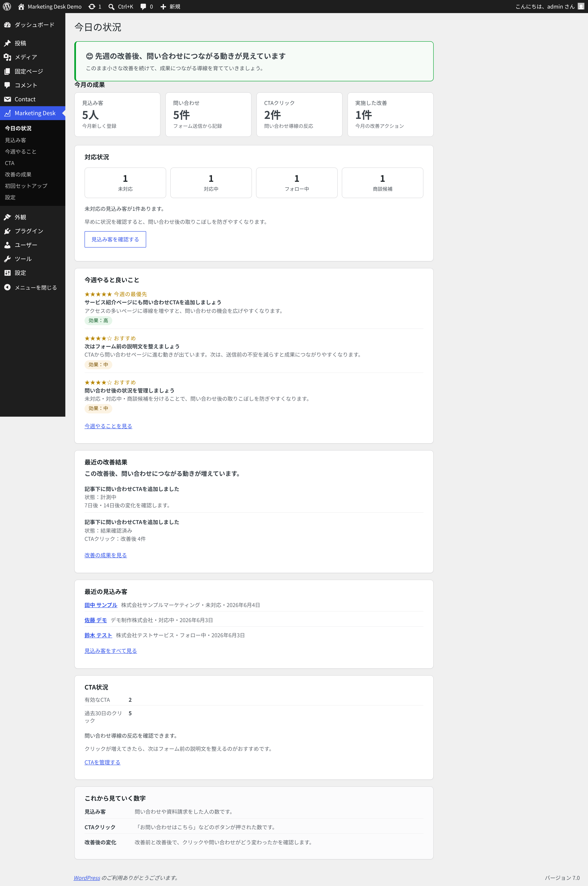Click the plus icon for 新規
This screenshot has width=588, height=886.
tap(163, 6)
